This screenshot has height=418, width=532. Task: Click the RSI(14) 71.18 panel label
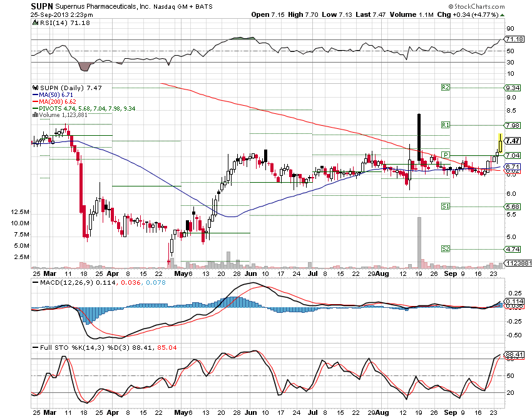pos(65,23)
